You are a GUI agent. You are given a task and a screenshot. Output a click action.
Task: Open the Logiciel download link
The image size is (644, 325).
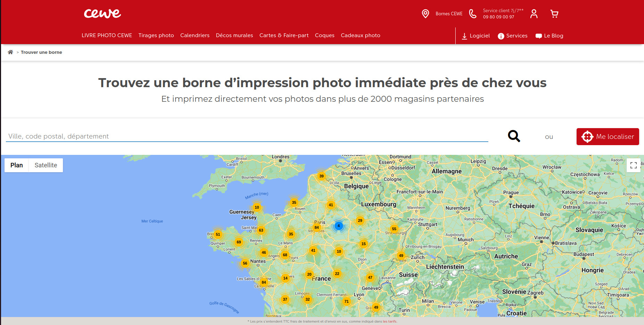(475, 36)
